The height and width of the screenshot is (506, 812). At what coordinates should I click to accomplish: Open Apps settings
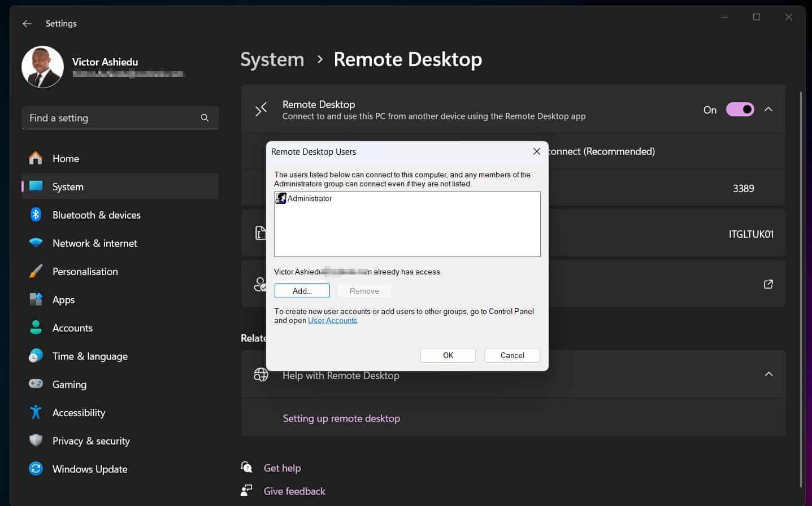[x=120, y=299]
